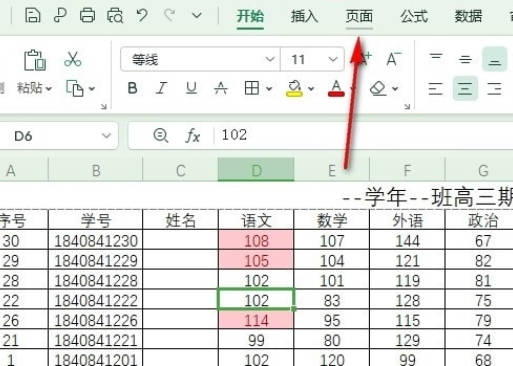
Task: Click the Cut scissors icon
Action: coord(73,59)
